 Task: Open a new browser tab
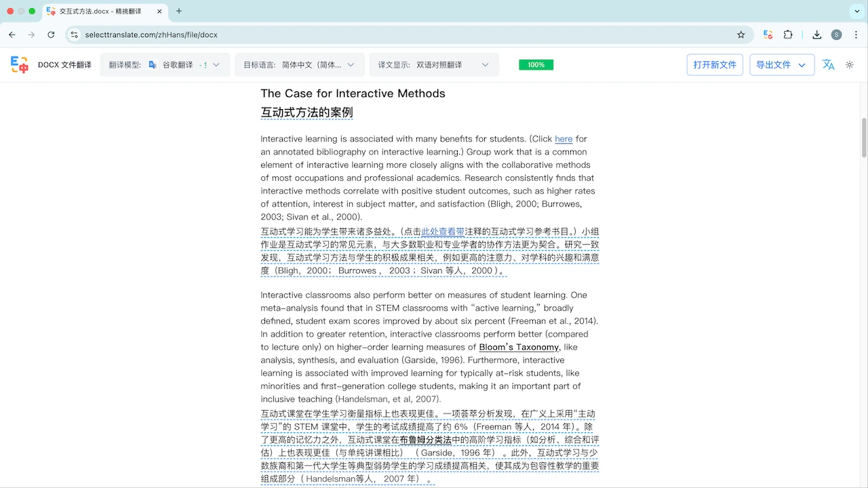(x=179, y=11)
